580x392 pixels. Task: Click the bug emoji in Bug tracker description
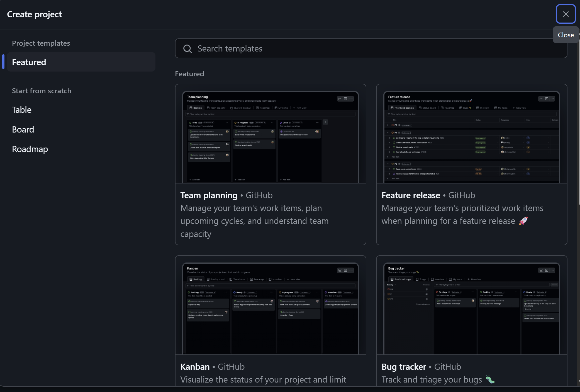[x=490, y=379]
